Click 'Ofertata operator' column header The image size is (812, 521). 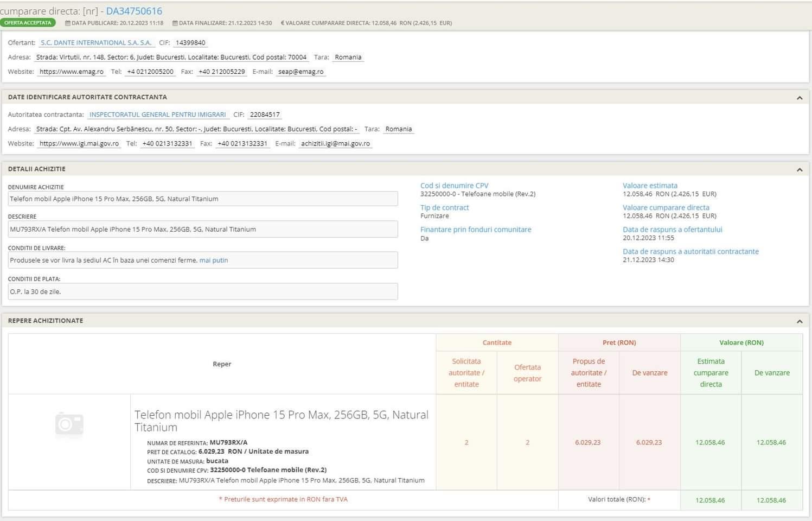click(x=528, y=373)
